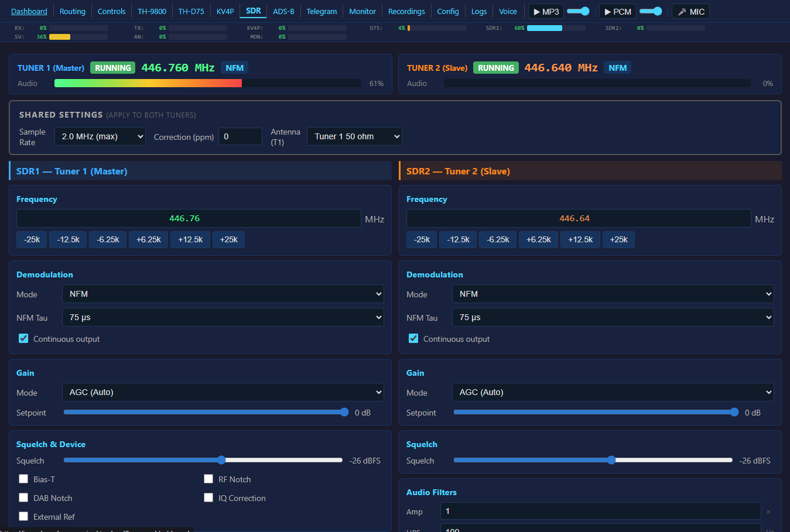This screenshot has width=790, height=532.
Task: Play the PCM stream
Action: point(617,12)
